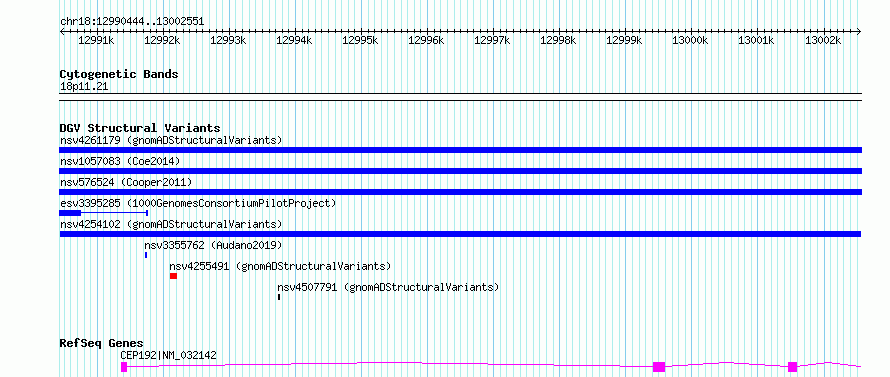Open the nsv4255491 gnomAD label text

point(280,266)
